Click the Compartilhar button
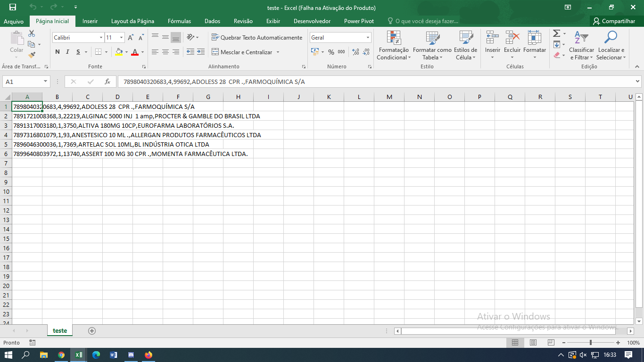Image resolution: width=644 pixels, height=362 pixels. [x=614, y=21]
